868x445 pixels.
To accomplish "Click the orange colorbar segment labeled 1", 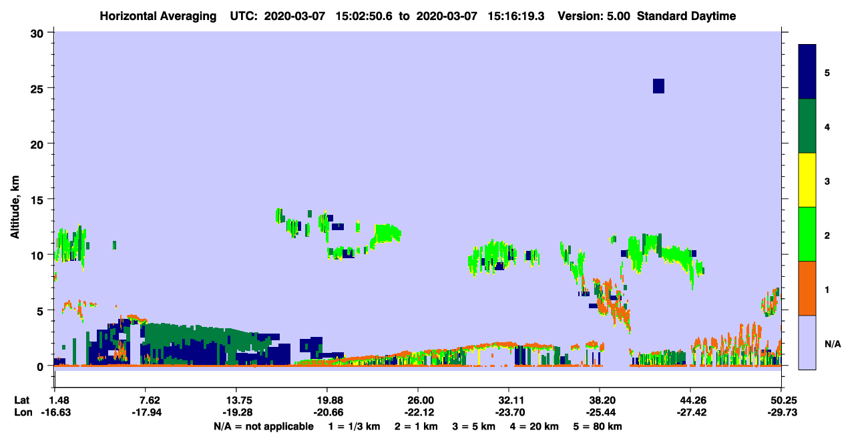I will coord(807,288).
